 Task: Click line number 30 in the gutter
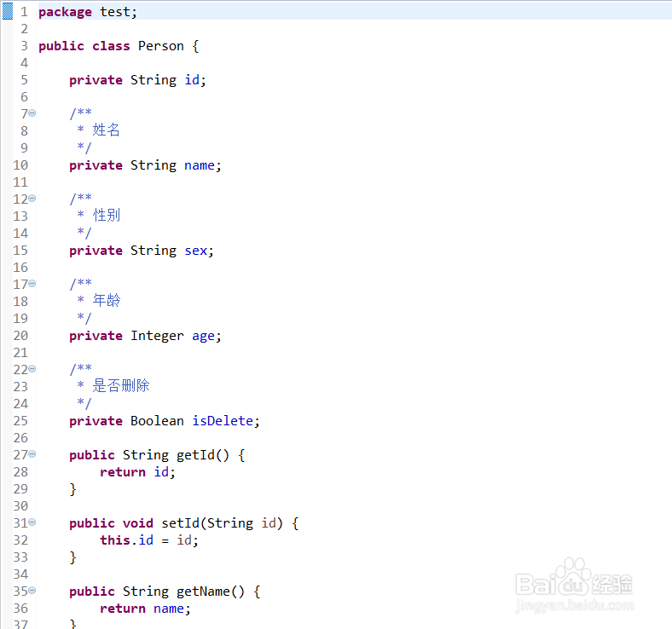pyautogui.click(x=20, y=506)
